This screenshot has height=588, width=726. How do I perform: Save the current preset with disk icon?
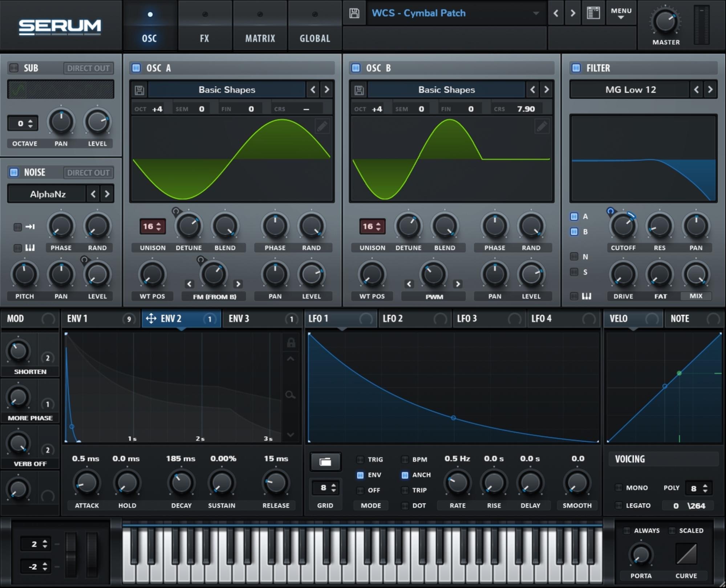(x=354, y=13)
